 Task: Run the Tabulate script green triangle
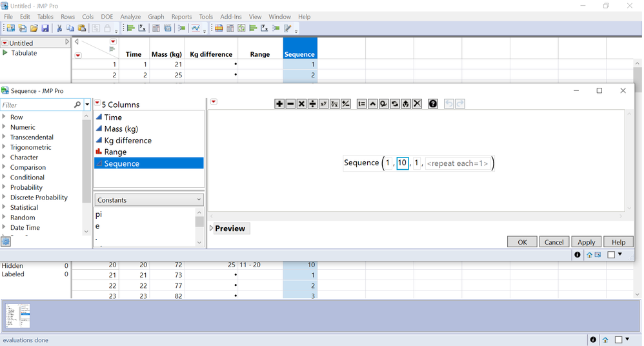pos(5,52)
